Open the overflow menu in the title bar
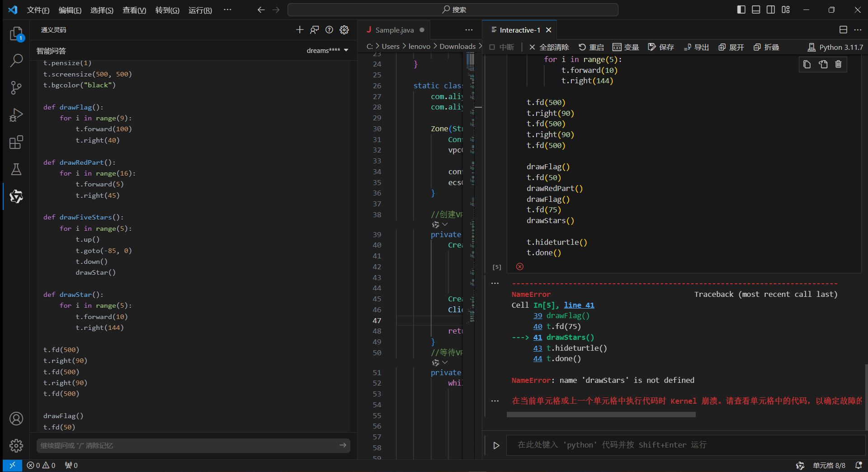 227,10
